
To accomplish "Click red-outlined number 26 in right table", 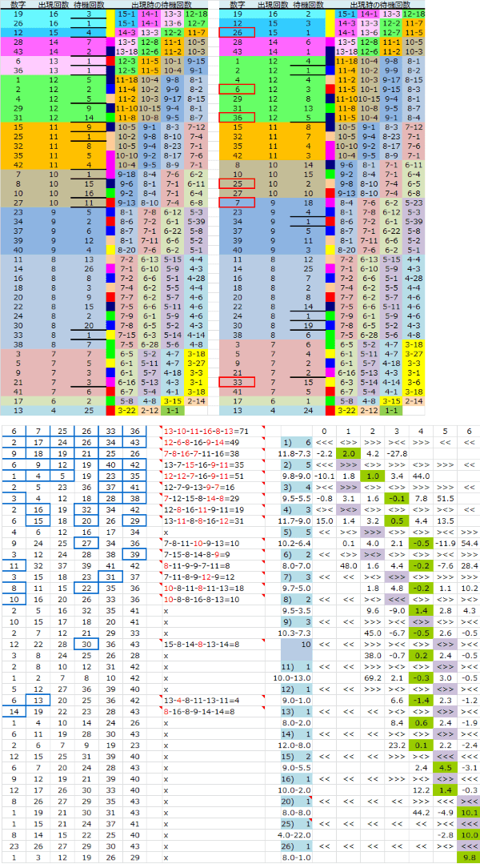I will click(x=237, y=33).
